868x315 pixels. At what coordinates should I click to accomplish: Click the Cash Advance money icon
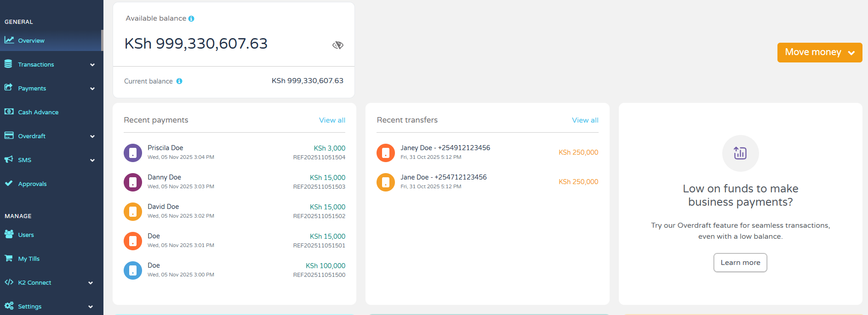9,112
